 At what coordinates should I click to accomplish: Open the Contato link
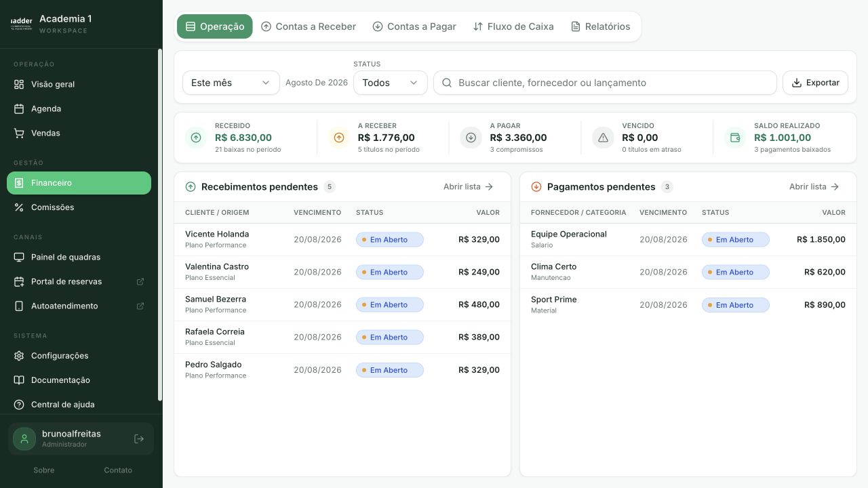click(x=118, y=470)
